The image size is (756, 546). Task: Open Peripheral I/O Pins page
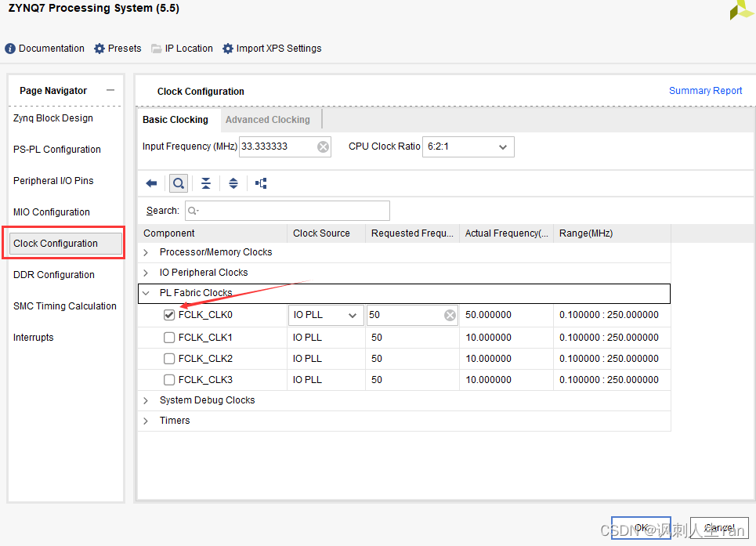tap(53, 181)
